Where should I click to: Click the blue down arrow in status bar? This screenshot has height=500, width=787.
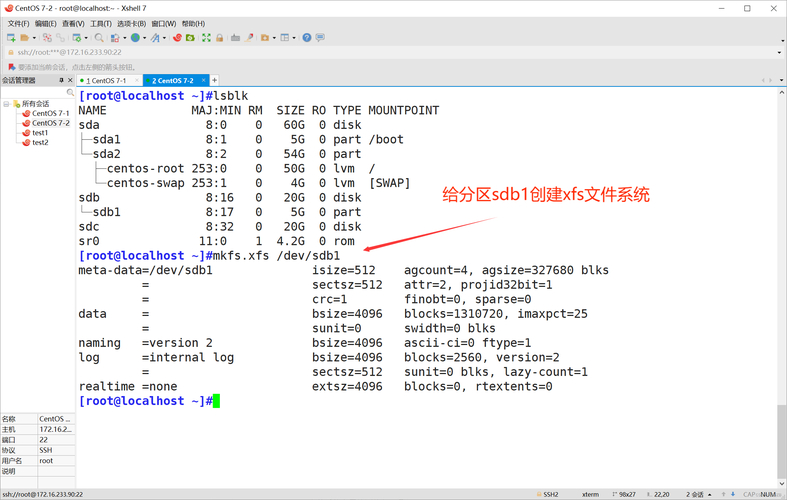click(733, 495)
